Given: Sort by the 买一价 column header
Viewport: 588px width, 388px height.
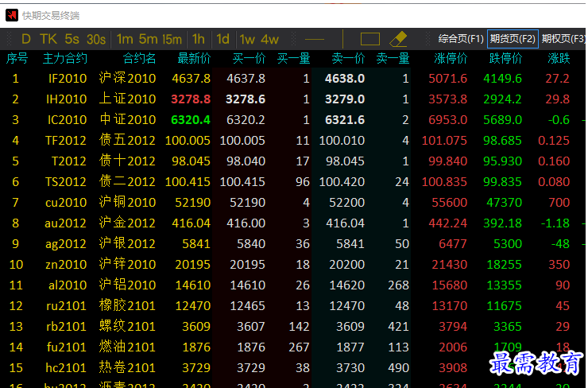Looking at the screenshot, I should tap(249, 59).
